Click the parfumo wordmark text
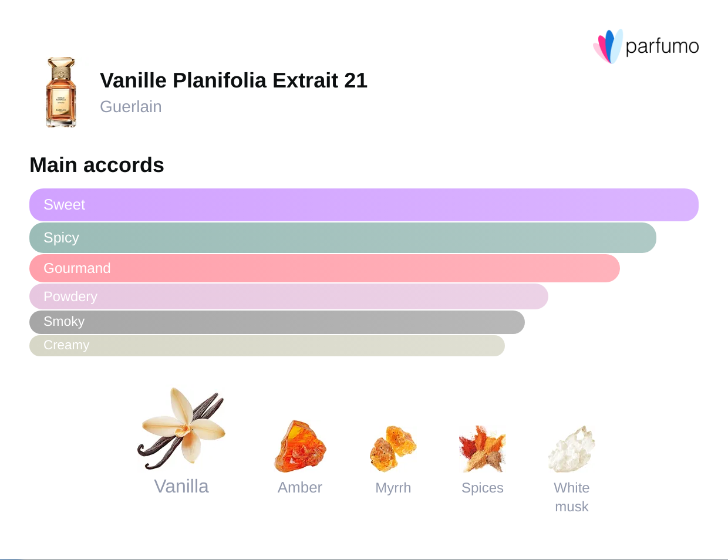 pyautogui.click(x=662, y=46)
